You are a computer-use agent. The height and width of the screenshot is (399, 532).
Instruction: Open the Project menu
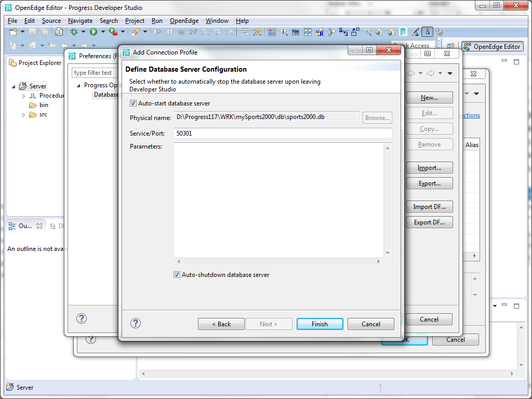135,21
